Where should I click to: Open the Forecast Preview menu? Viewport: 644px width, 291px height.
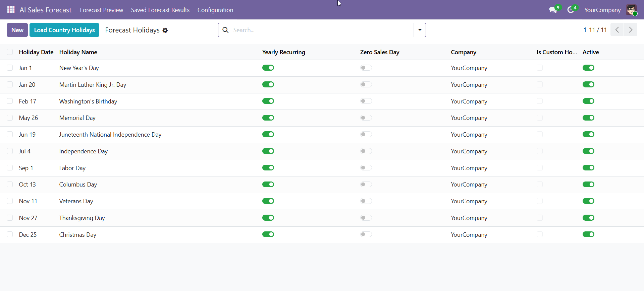click(x=101, y=10)
